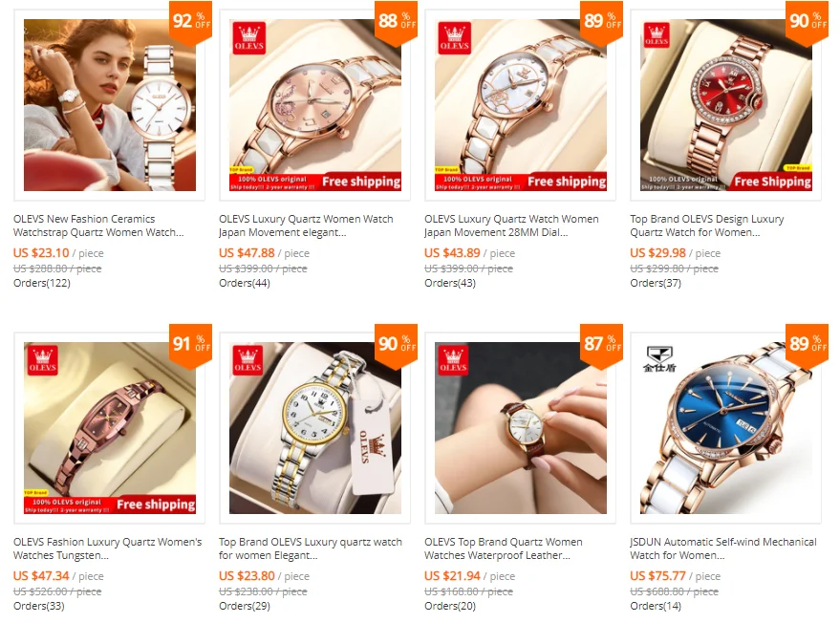Click the 92% off discount badge
This screenshot has width=840, height=623.
click(x=191, y=24)
